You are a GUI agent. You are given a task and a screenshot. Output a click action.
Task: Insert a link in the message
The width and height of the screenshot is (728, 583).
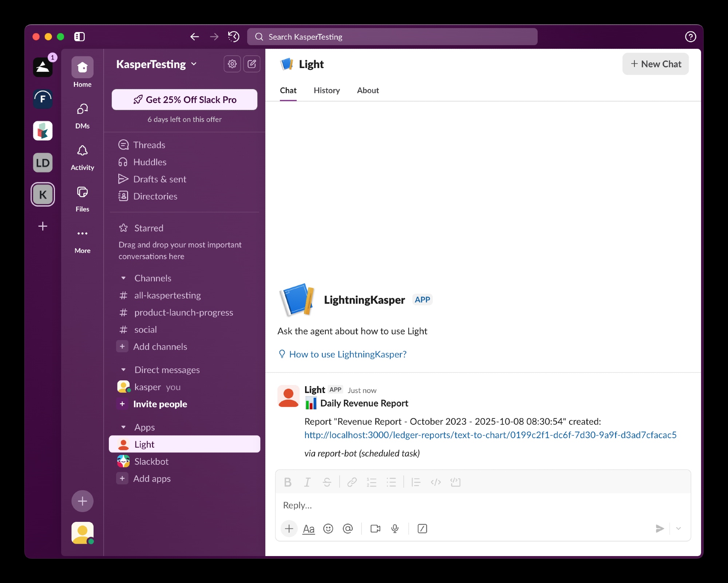352,482
